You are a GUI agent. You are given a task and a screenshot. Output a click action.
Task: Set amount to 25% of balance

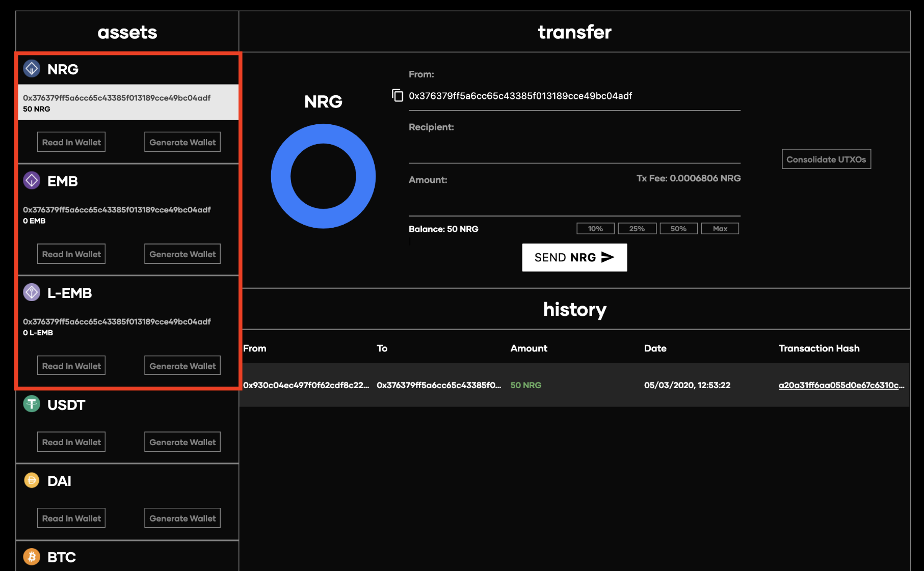637,229
